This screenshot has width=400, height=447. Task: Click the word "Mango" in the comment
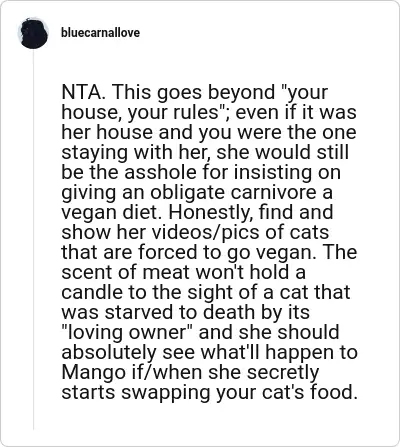click(x=89, y=373)
